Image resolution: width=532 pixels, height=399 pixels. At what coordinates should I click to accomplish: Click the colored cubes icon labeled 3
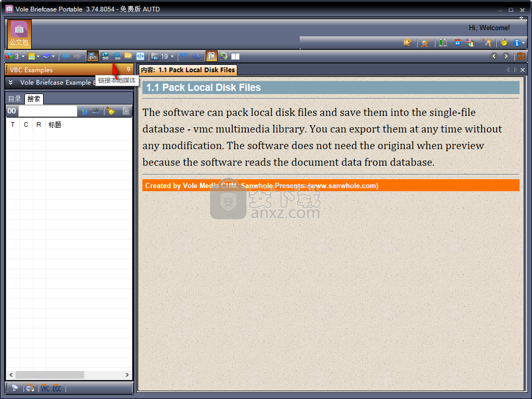click(x=9, y=56)
